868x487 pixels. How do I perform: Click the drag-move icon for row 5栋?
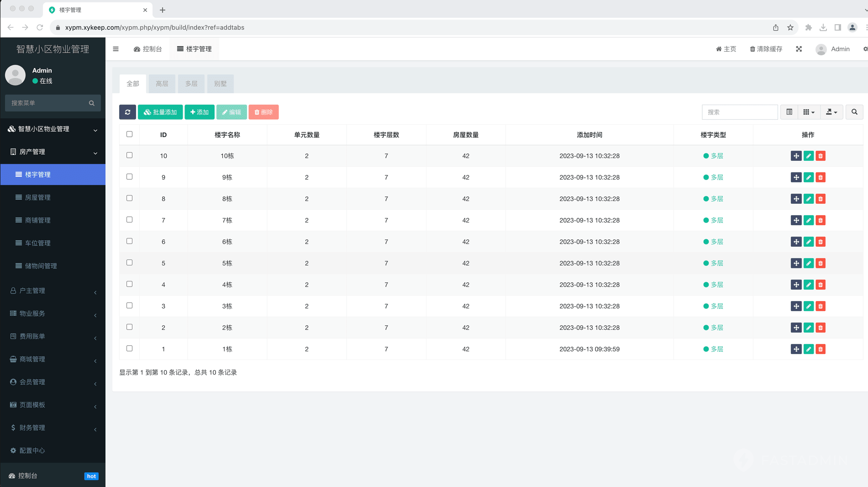[796, 264]
